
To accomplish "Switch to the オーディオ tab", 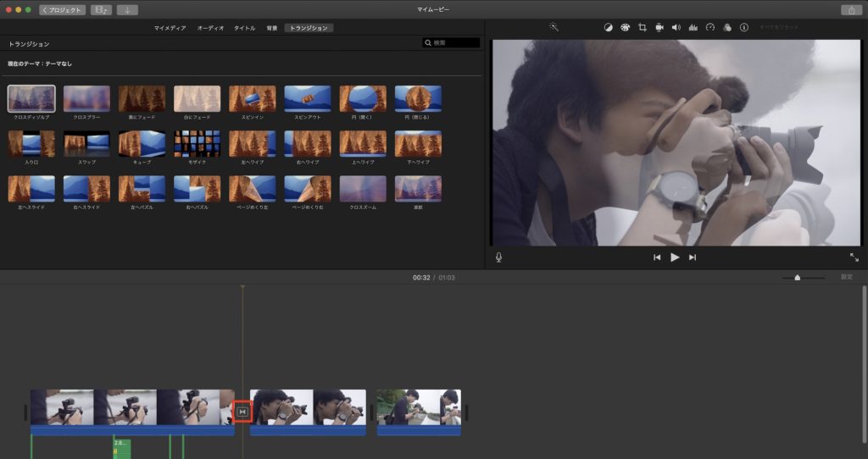I will [210, 28].
